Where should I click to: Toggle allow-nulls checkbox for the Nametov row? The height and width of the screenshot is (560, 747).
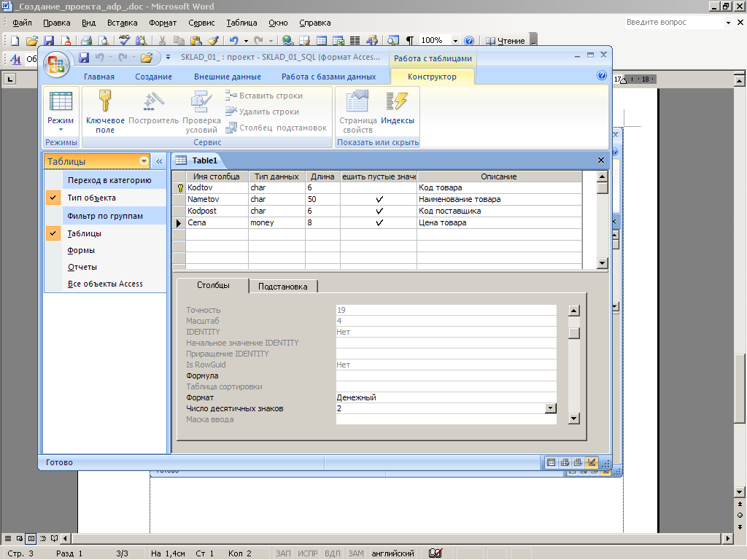coord(379,199)
